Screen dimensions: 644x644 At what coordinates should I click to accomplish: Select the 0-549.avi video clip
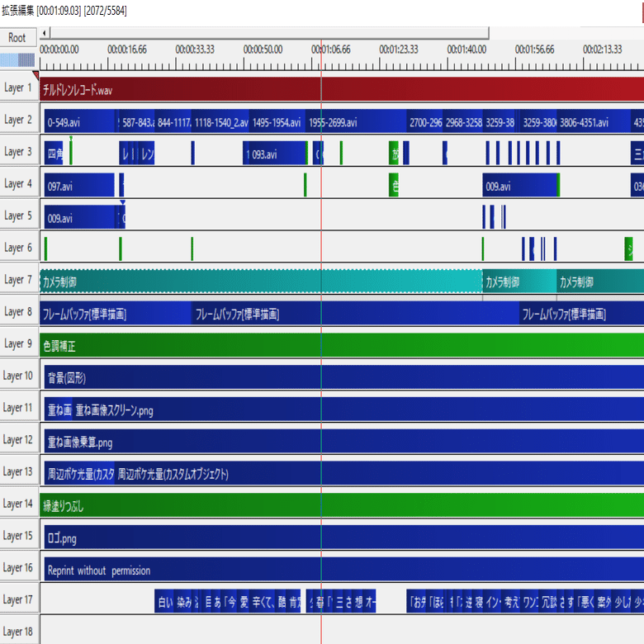(80, 121)
